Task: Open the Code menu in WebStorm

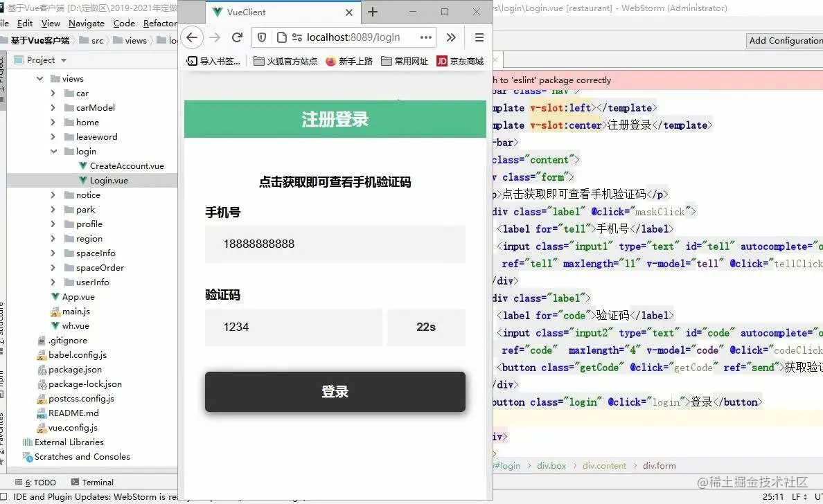Action: point(125,23)
